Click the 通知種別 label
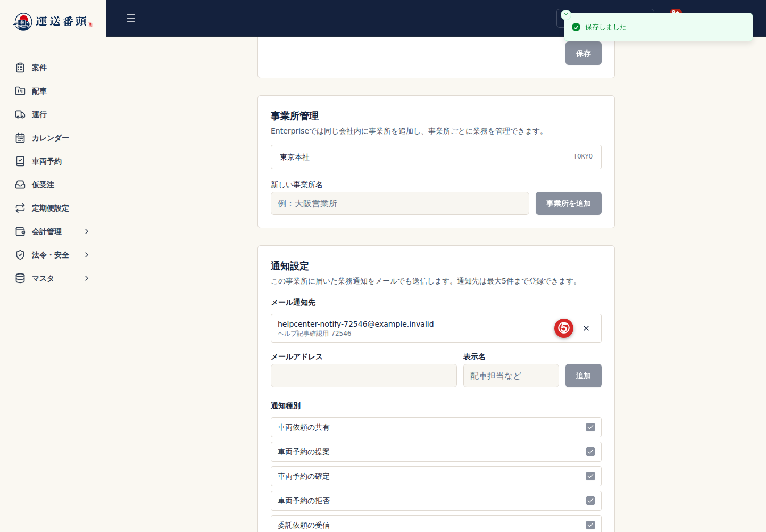 pyautogui.click(x=286, y=405)
